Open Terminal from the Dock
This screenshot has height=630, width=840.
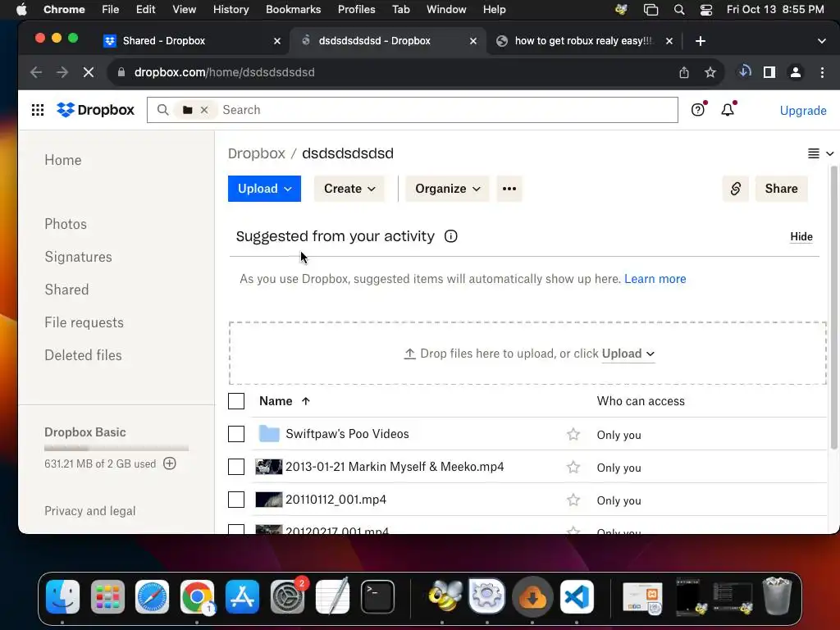[x=377, y=597]
